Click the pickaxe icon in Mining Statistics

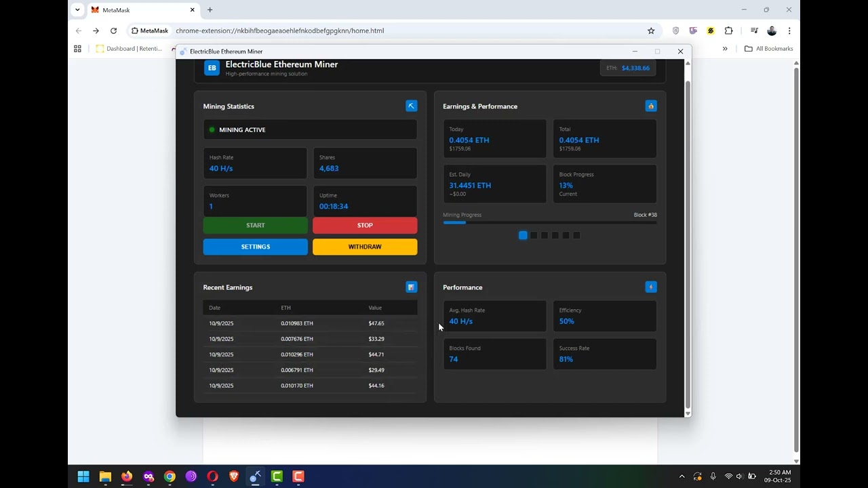(x=411, y=106)
